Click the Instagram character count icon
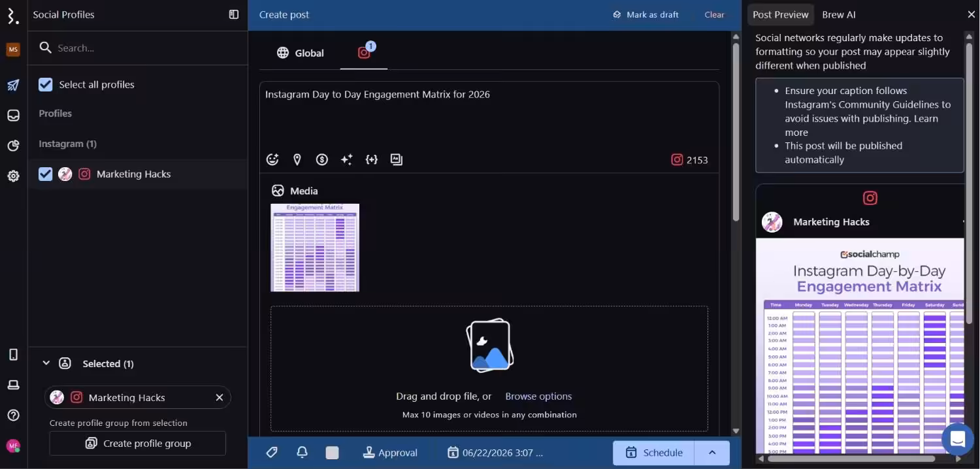Viewport: 980px width, 469px height. [x=678, y=159]
